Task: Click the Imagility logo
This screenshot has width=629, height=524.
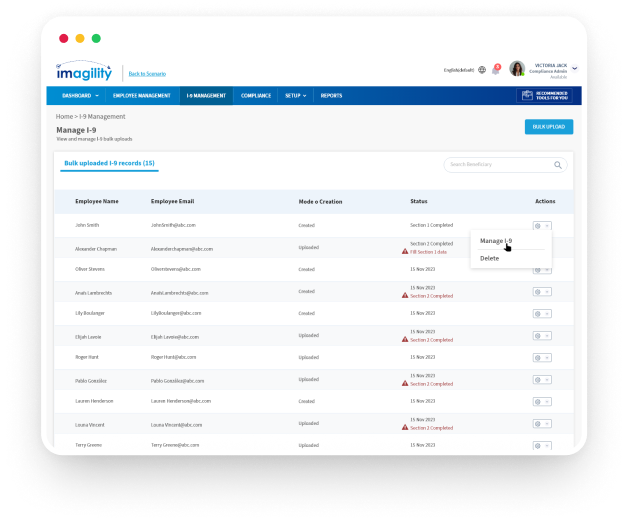Action: pos(85,71)
